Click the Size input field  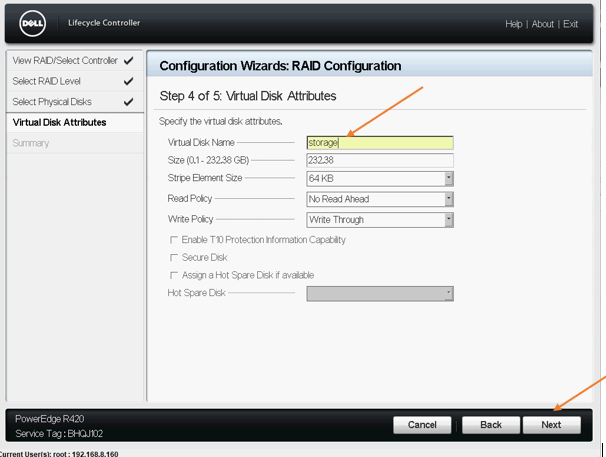[380, 160]
